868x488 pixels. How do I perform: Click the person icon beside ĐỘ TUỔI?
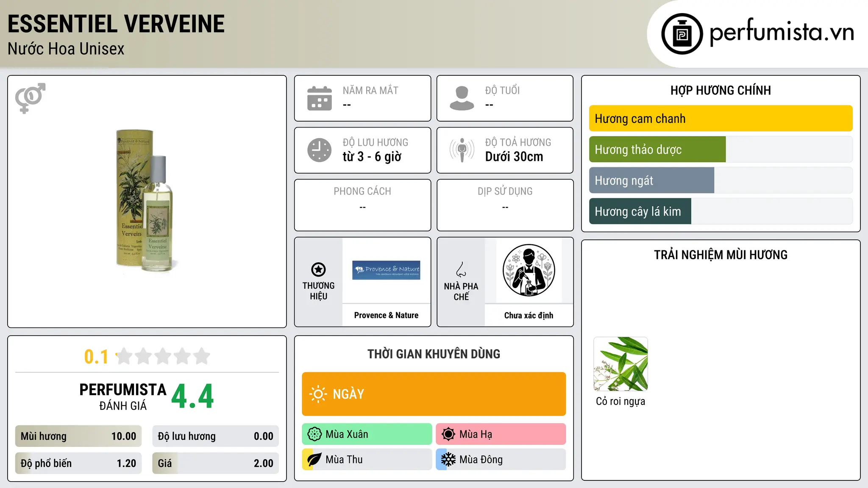tap(462, 98)
